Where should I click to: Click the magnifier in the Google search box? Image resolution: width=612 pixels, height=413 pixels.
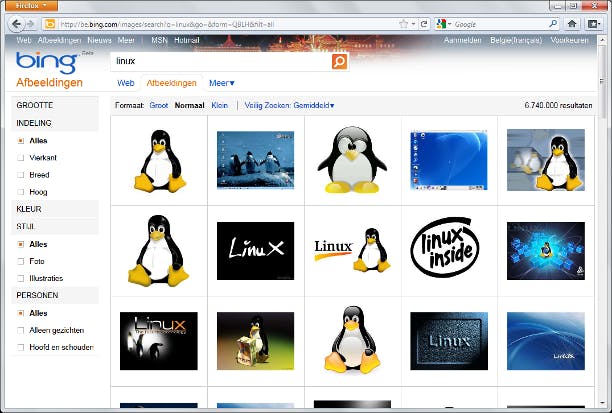tap(553, 24)
